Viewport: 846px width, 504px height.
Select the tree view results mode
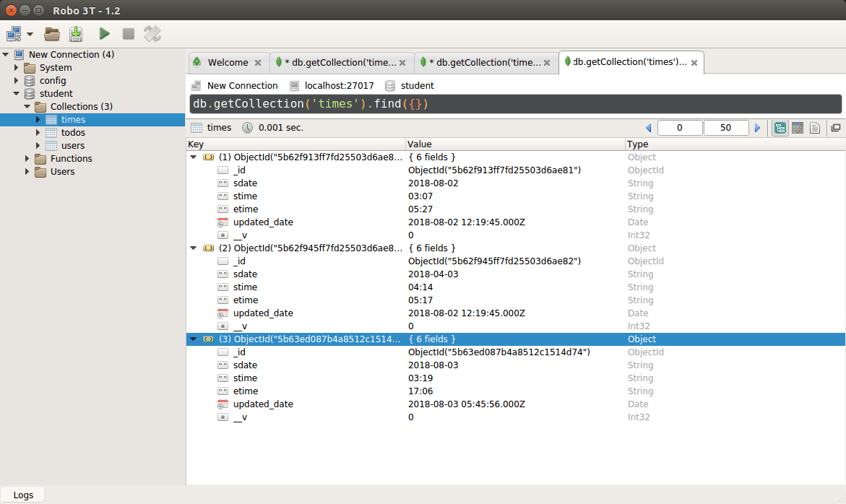780,127
